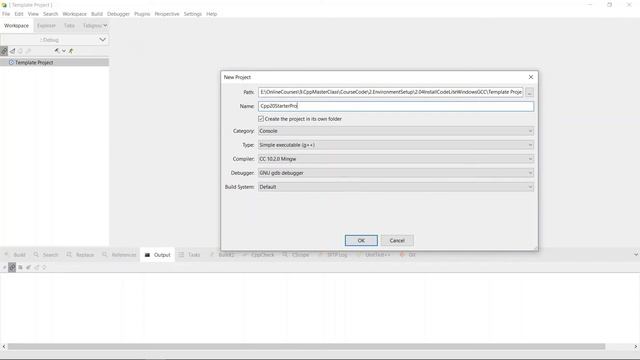Screen dimensions: 640x360
Task: Open the File menu
Action: pos(6,14)
